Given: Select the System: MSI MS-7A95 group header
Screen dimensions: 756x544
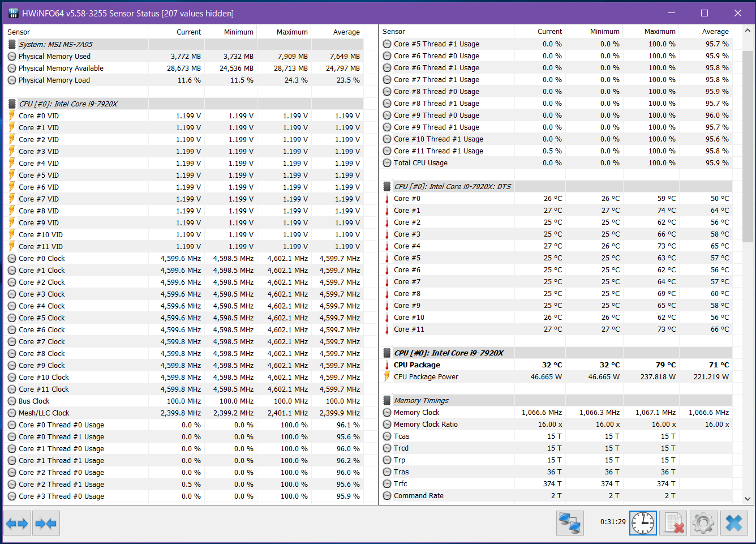Looking at the screenshot, I should 55,44.
